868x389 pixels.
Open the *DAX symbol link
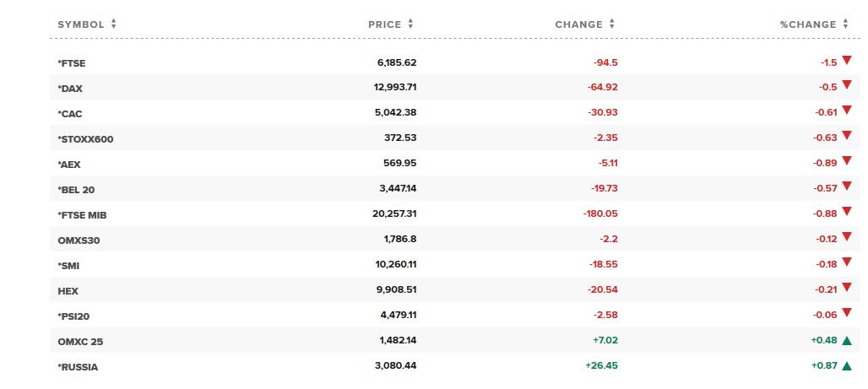(x=70, y=89)
